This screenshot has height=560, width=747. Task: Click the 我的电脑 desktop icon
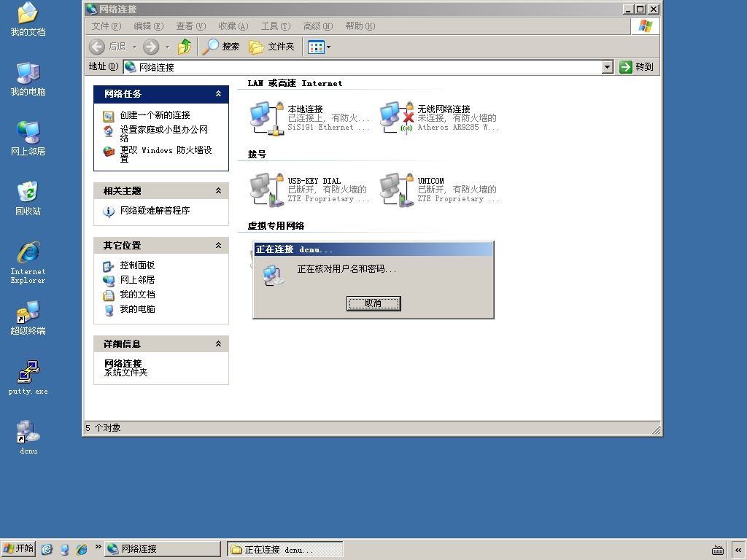(x=28, y=79)
